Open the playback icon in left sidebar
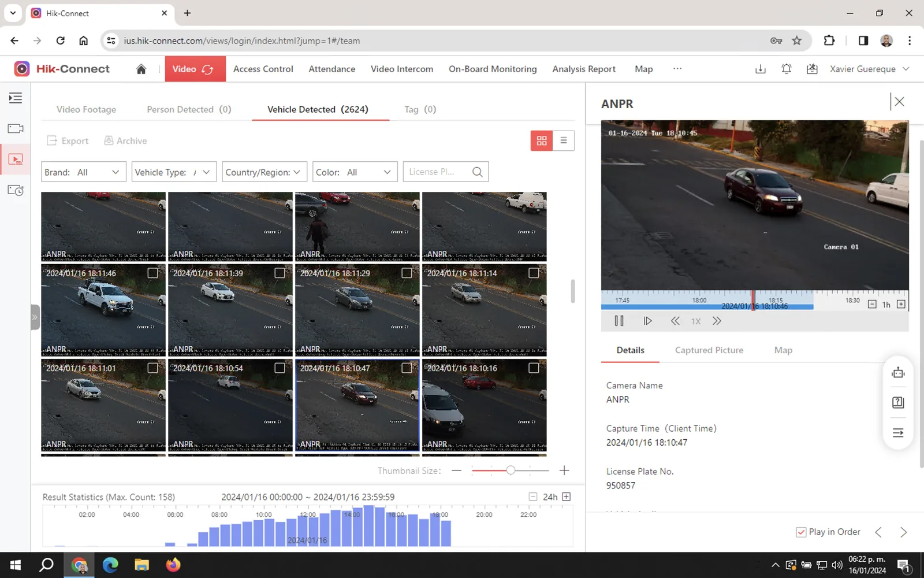 (16, 159)
